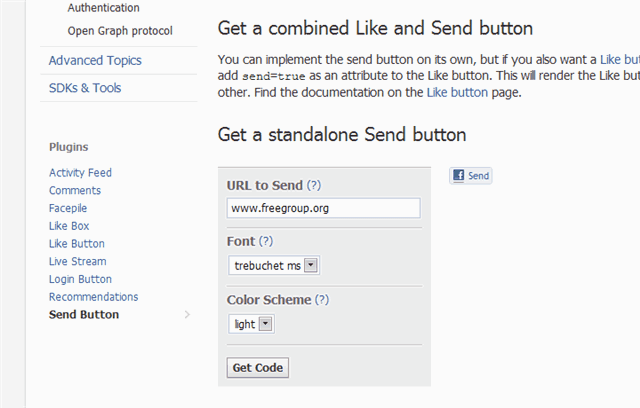The image size is (640, 408).
Task: Navigate to Comments plugin
Action: click(75, 190)
